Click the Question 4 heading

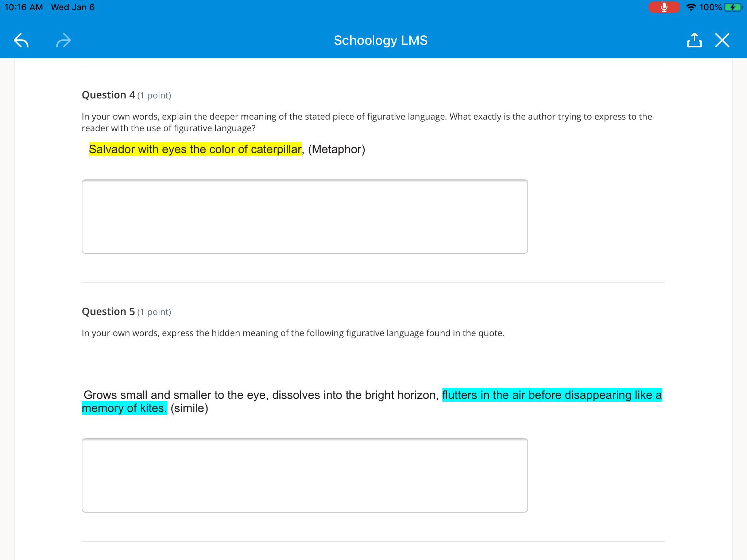tap(108, 95)
